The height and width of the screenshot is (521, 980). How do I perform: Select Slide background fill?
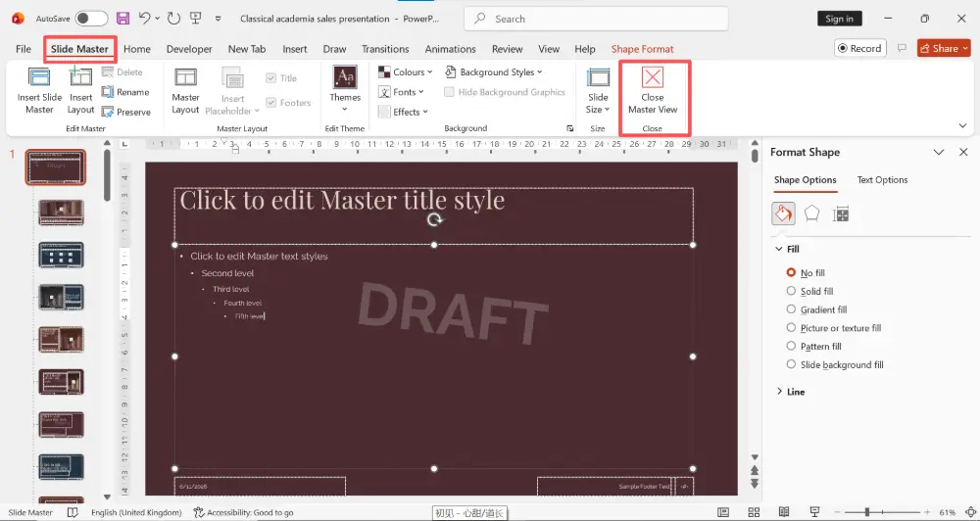coord(791,364)
